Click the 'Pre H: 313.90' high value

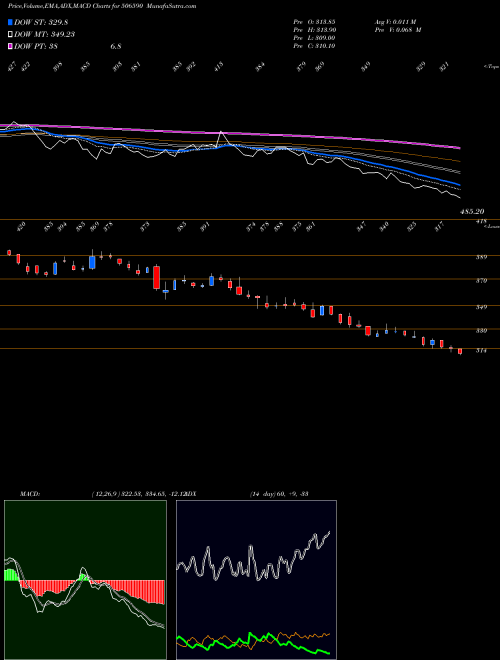coord(314,30)
